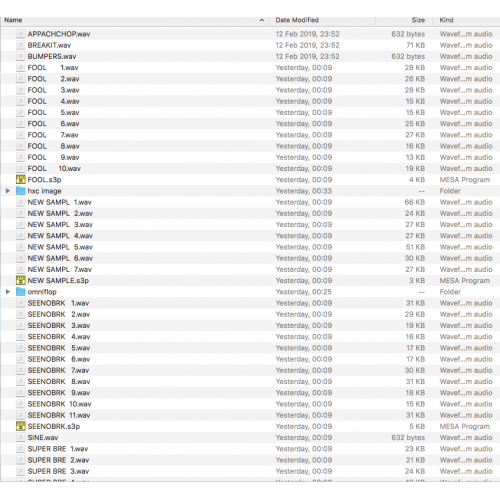This screenshot has width=500, height=500.
Task: Toggle sort order arrow in Name column
Action: click(x=262, y=20)
